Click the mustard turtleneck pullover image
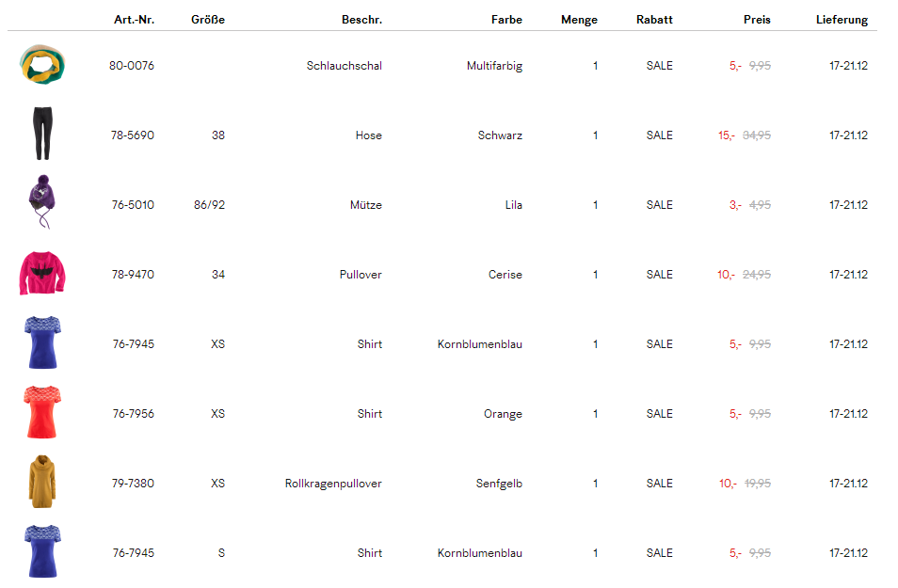This screenshot has width=898, height=588. click(x=42, y=483)
